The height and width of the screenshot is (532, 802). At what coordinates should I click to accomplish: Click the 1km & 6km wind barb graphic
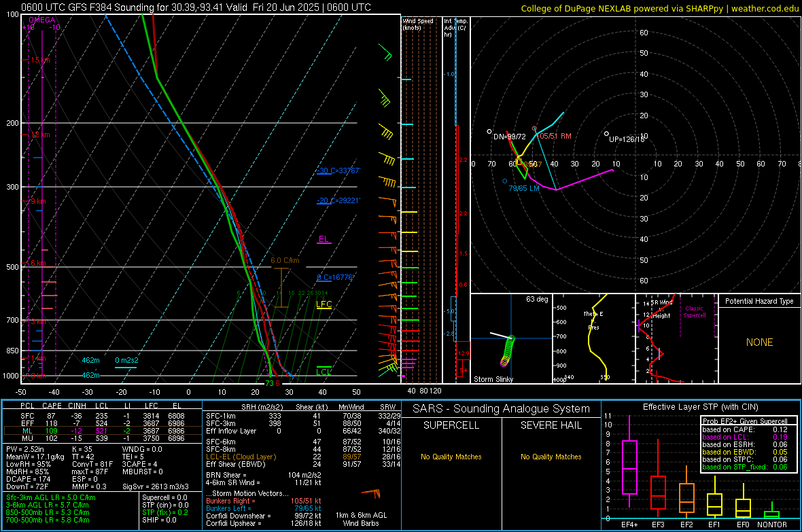(x=372, y=493)
